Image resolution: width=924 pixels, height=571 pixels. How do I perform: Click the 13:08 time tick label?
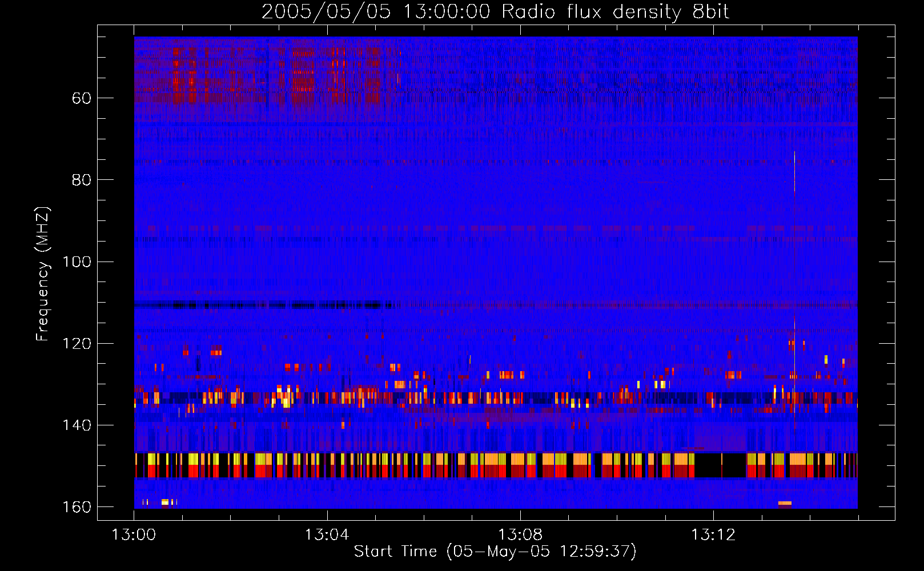click(520, 535)
